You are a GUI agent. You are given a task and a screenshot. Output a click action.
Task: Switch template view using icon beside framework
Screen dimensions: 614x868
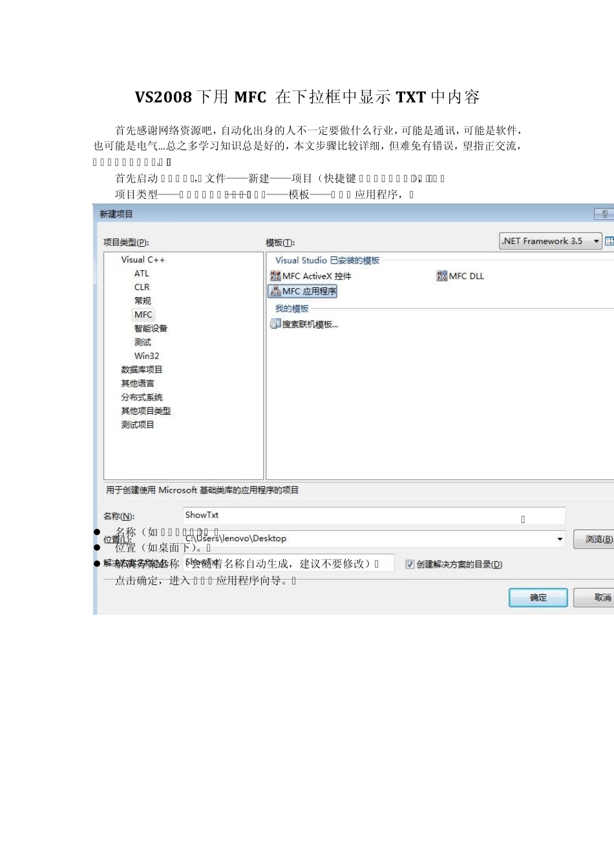pos(609,241)
